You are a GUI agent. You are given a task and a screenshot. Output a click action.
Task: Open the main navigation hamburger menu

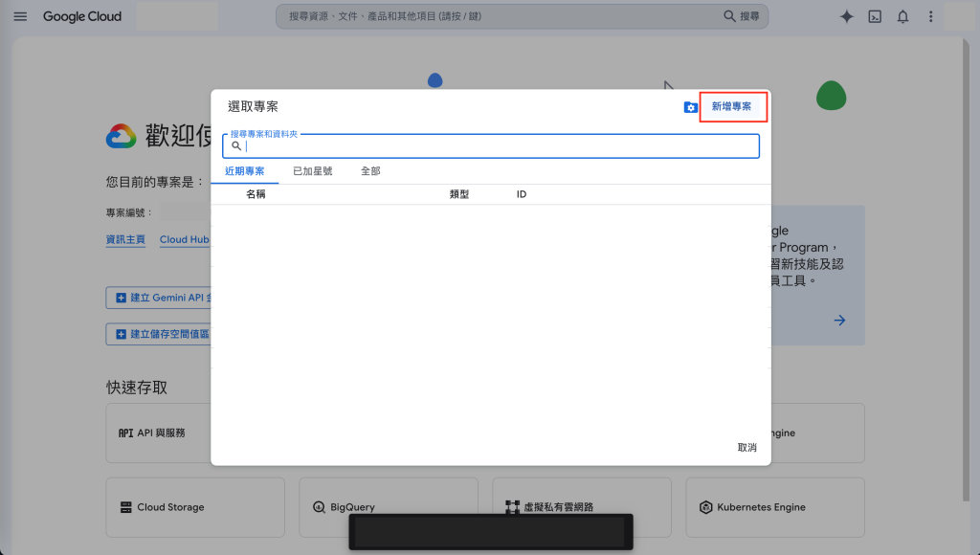click(x=20, y=16)
